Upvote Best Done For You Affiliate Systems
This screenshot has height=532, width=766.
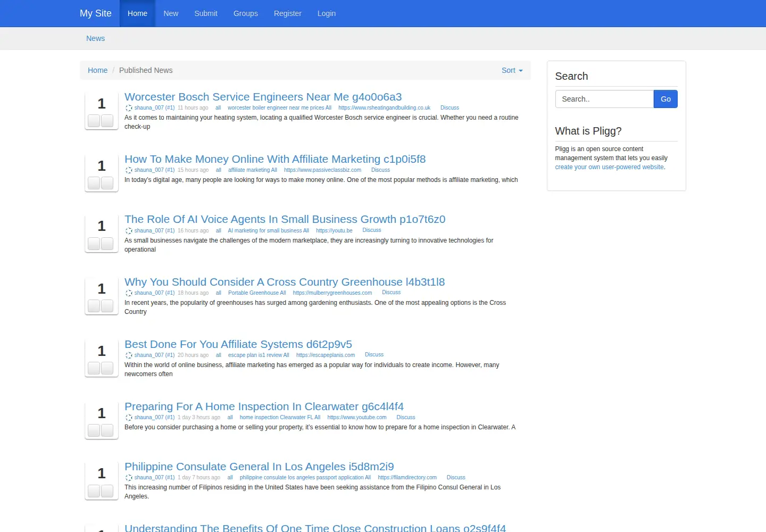[x=94, y=368]
